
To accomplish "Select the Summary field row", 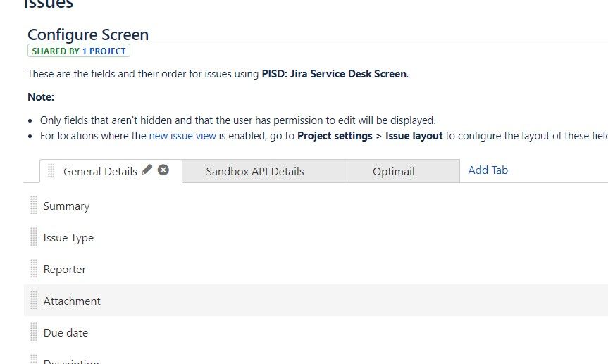I will [316, 206].
